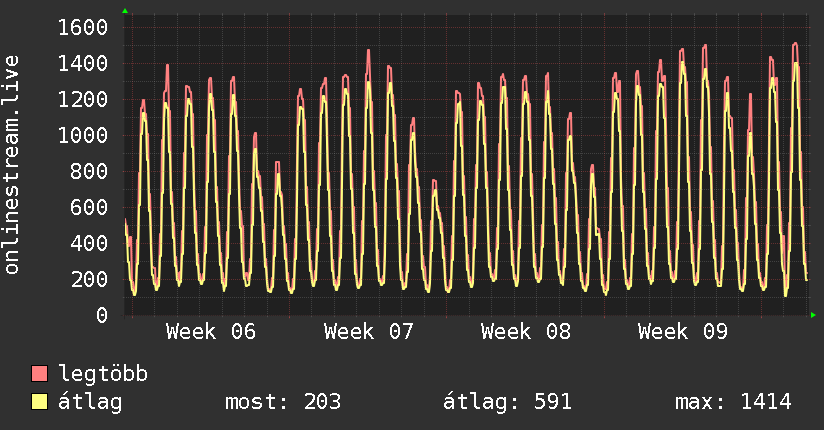This screenshot has width=824, height=430.
Task: Click the red legtöbb legend swatch
Action: coord(40,374)
